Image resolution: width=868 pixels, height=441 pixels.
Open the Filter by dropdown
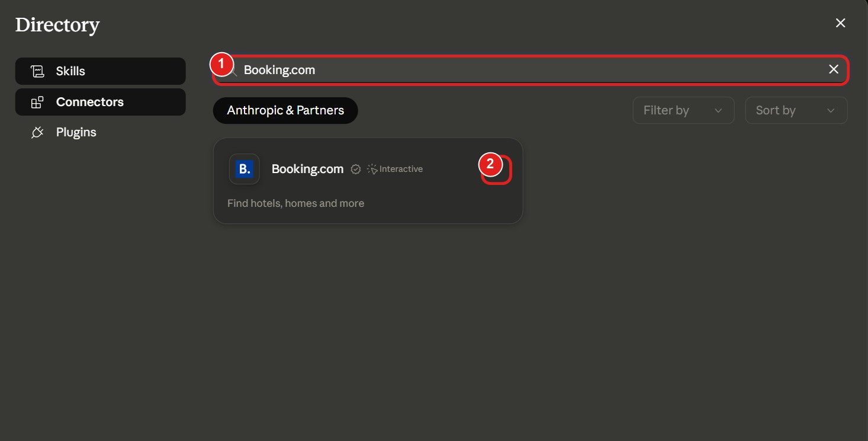tap(683, 110)
